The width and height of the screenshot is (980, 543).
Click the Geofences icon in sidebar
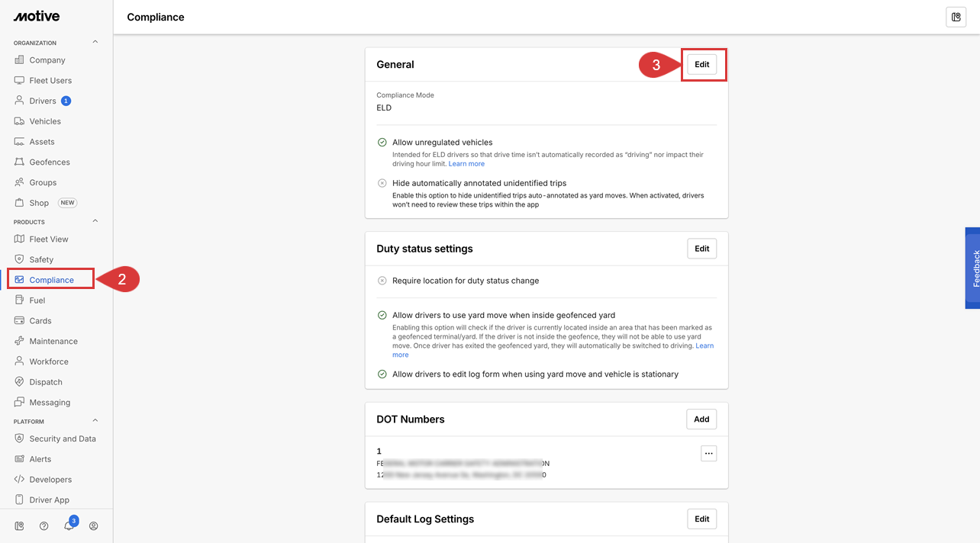click(20, 162)
